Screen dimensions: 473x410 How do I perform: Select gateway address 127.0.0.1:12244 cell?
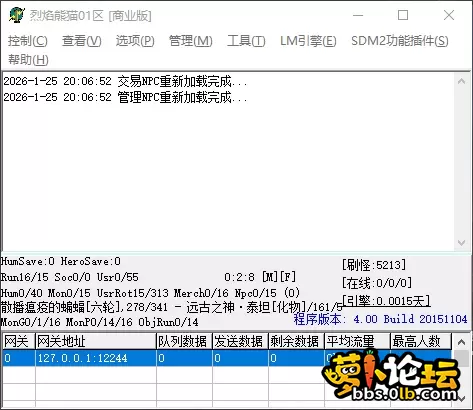[x=96, y=358]
